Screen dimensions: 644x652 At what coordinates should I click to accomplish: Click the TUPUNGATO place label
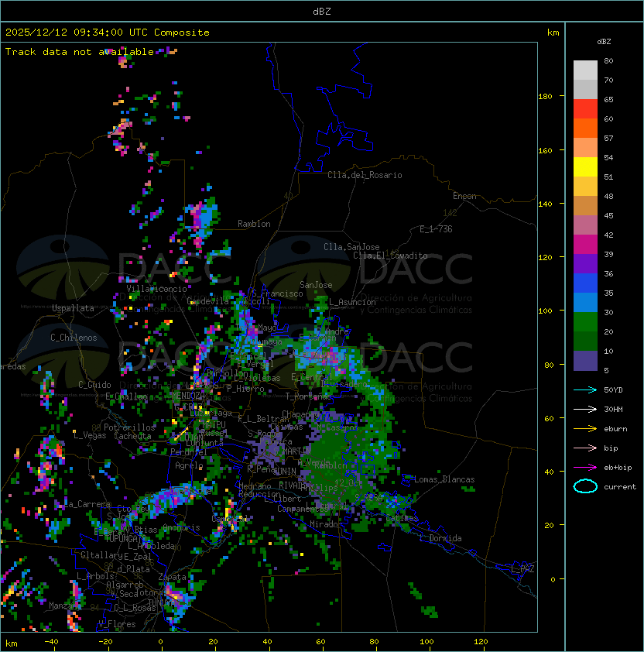tap(124, 538)
